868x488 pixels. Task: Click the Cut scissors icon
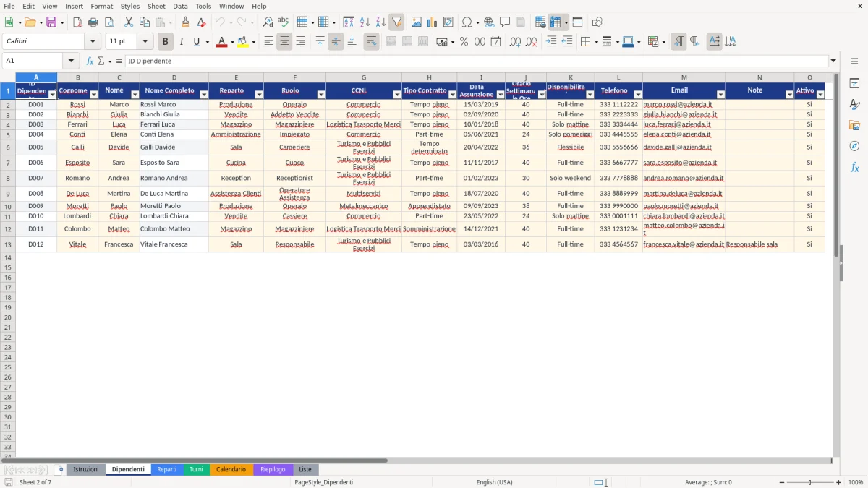pyautogui.click(x=128, y=22)
